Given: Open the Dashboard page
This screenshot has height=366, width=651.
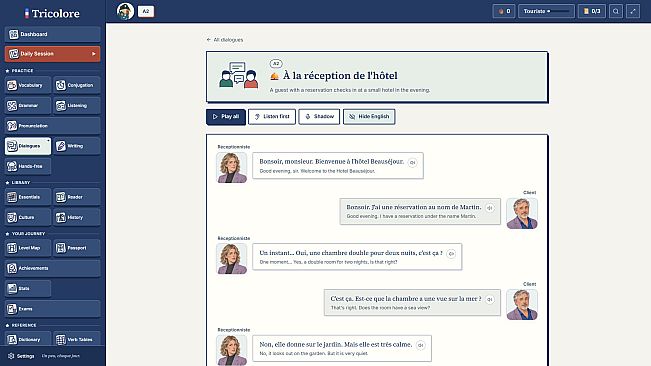Looking at the screenshot, I should (52, 34).
